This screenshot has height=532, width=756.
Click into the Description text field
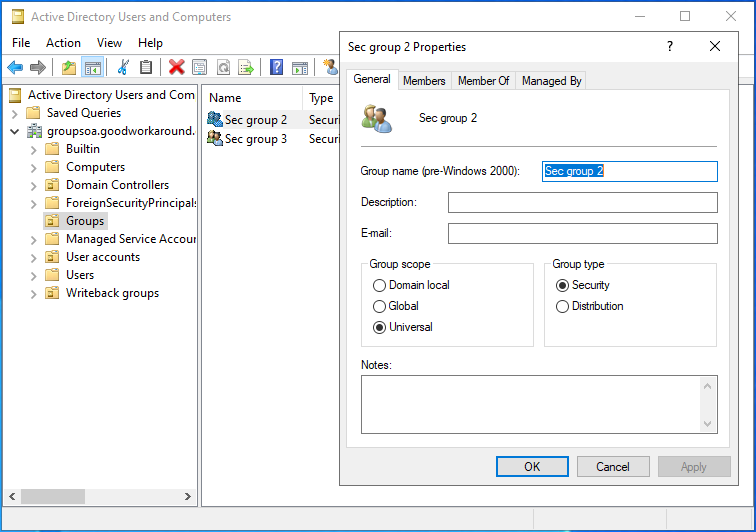[582, 203]
